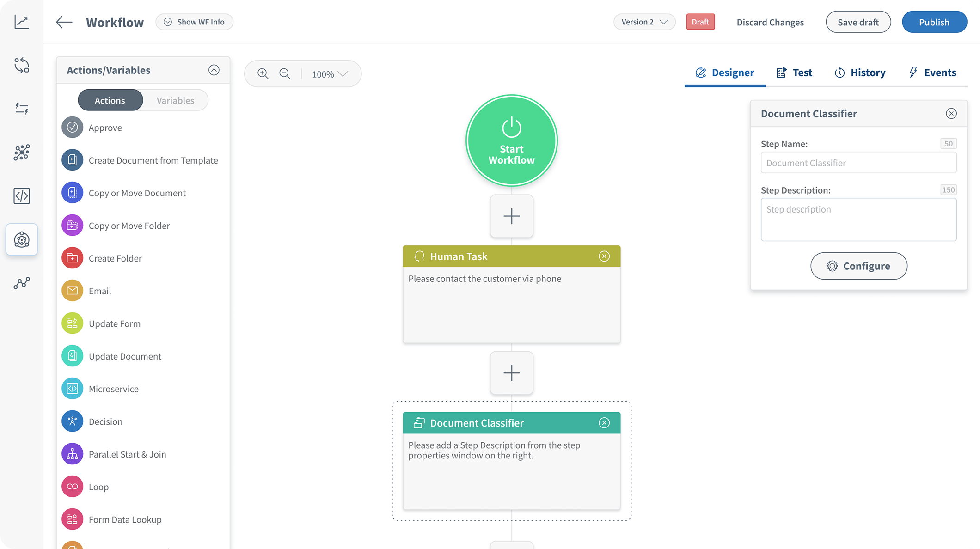Switch to the Test tab
Image resolution: width=980 pixels, height=549 pixels.
[x=795, y=73]
